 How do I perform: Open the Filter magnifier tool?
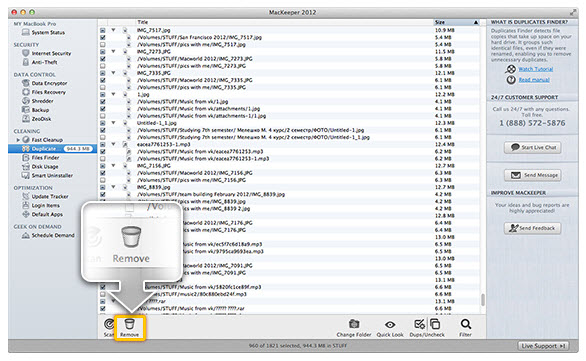click(465, 324)
